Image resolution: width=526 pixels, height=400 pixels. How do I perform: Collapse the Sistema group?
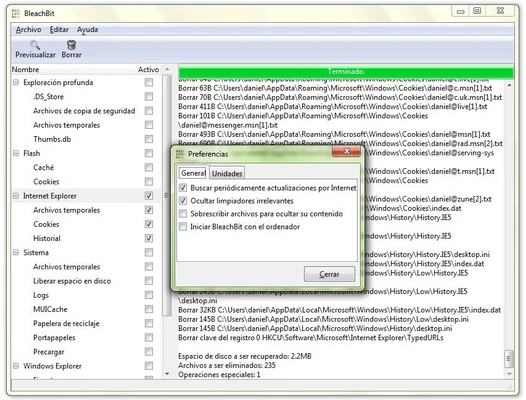coord(16,252)
